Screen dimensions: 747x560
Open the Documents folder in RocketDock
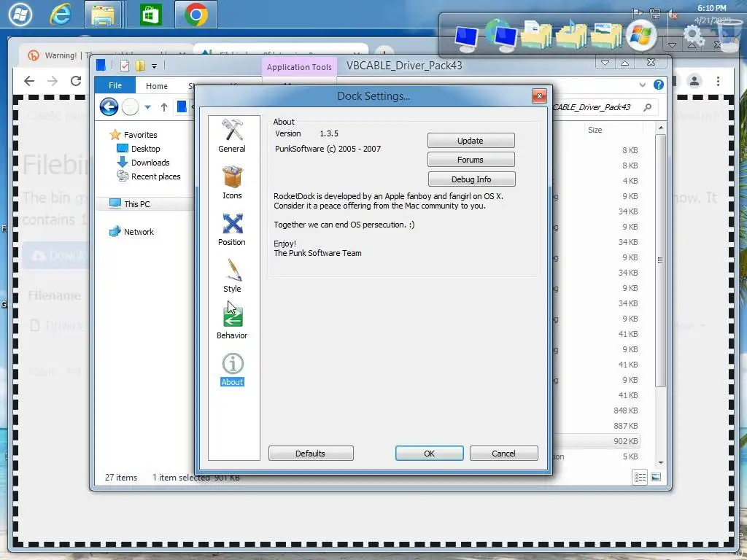(536, 34)
